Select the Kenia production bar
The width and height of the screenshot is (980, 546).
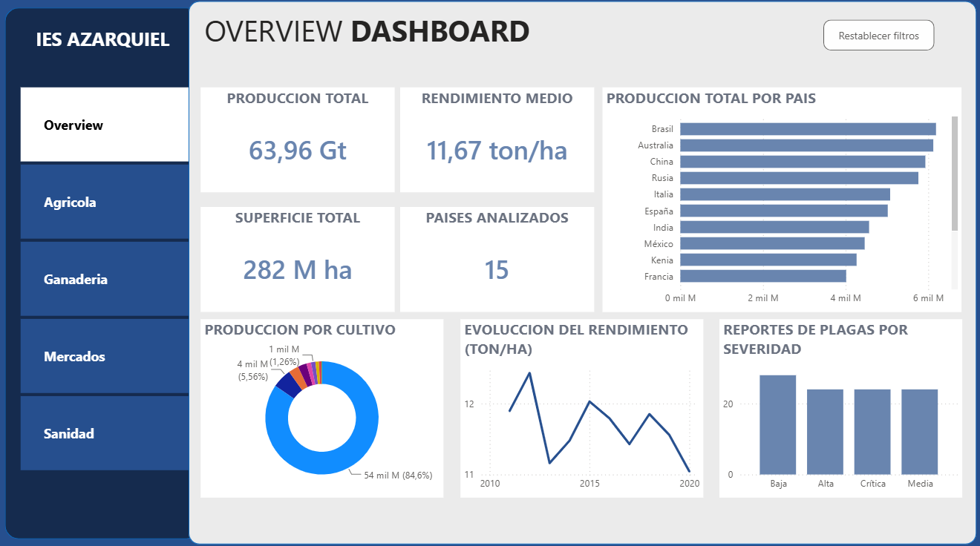click(x=768, y=260)
